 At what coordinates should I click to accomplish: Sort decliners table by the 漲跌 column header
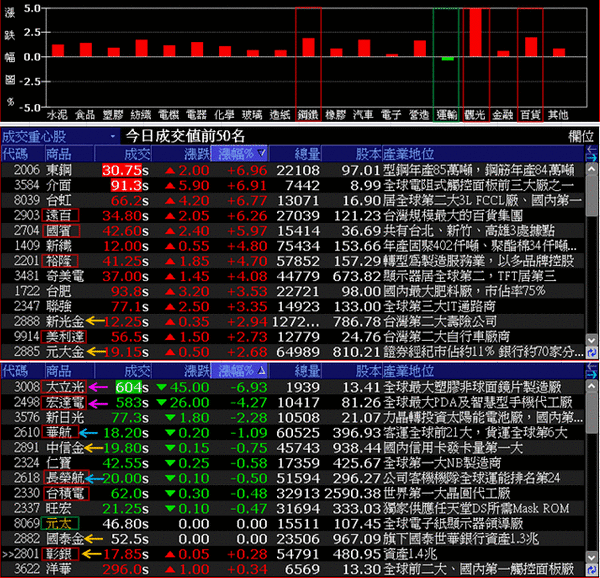197,371
